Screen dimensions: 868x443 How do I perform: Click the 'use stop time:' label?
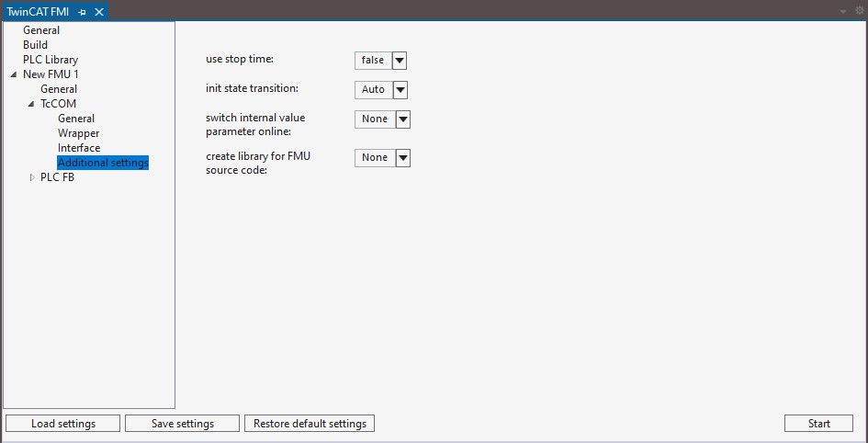click(240, 59)
